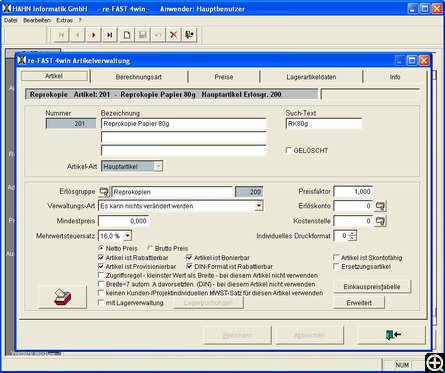Click Individuelles Druckformat spinner arrows
Image resolution: width=445 pixels, height=373 pixels.
[x=353, y=236]
